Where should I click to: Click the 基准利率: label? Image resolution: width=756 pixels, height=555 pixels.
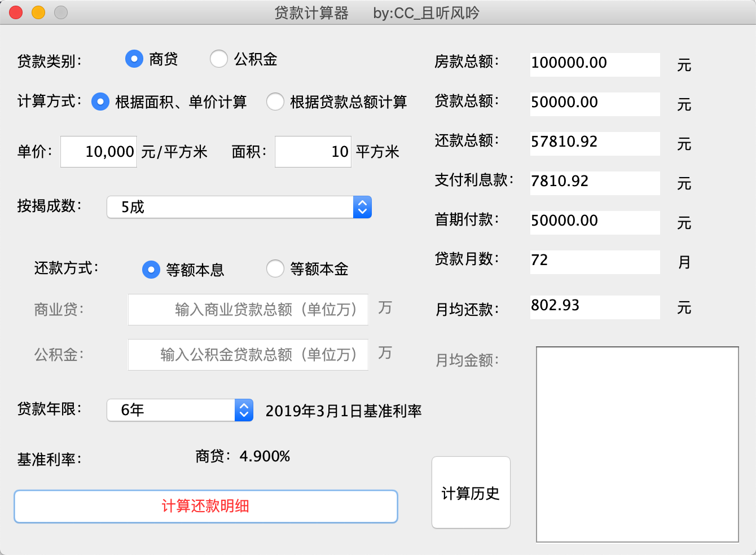pyautogui.click(x=50, y=460)
